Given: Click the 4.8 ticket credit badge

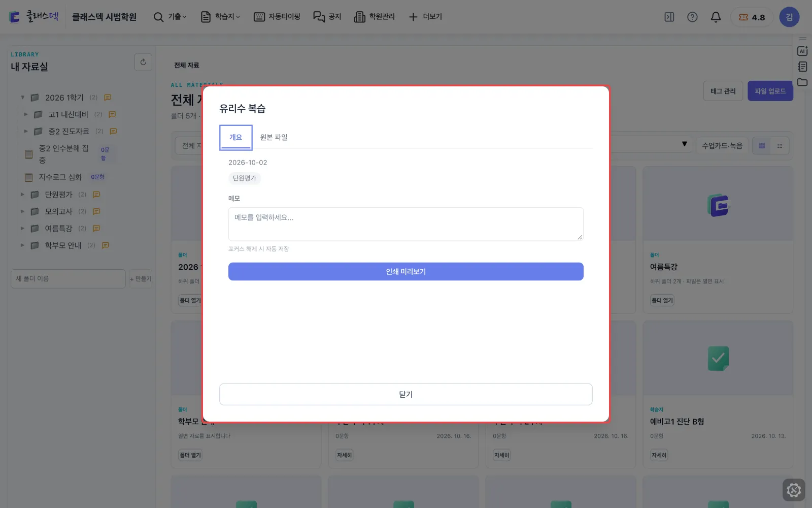Looking at the screenshot, I should point(752,17).
